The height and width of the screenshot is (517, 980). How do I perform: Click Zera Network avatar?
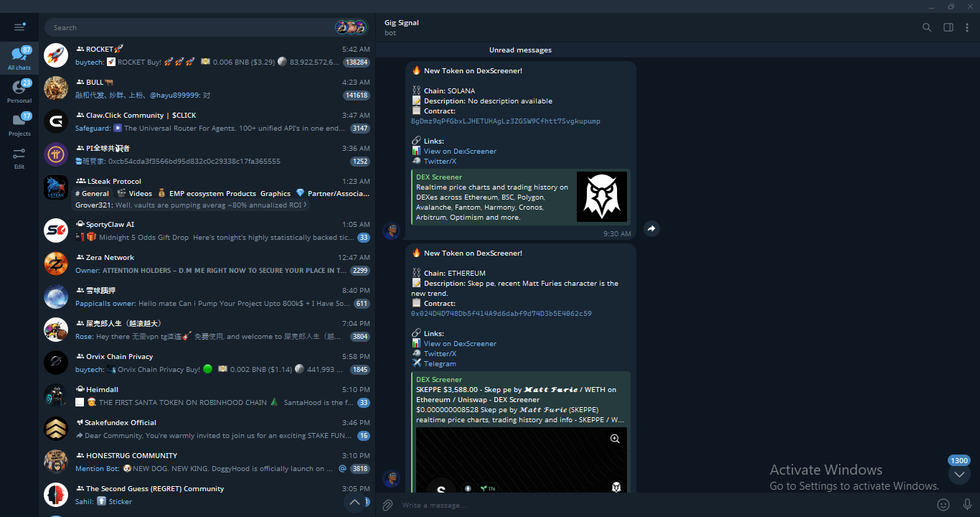56,264
